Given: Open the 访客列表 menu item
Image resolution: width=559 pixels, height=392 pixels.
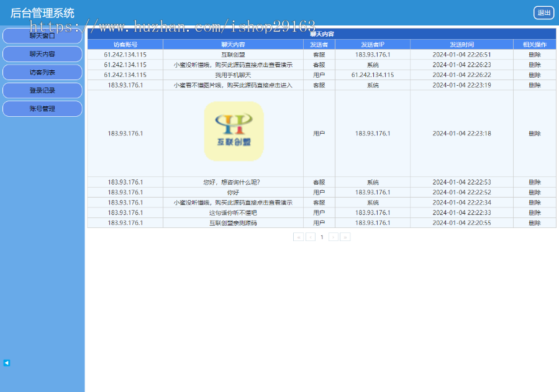Looking at the screenshot, I should [42, 73].
